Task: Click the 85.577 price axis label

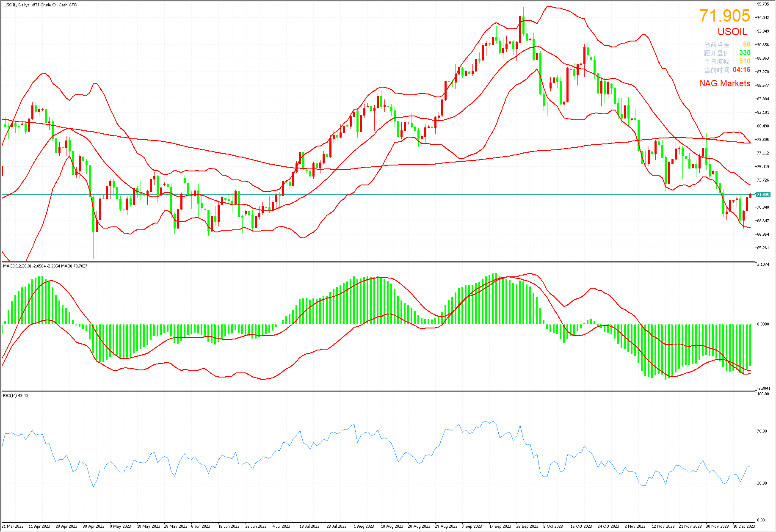Action: (763, 85)
